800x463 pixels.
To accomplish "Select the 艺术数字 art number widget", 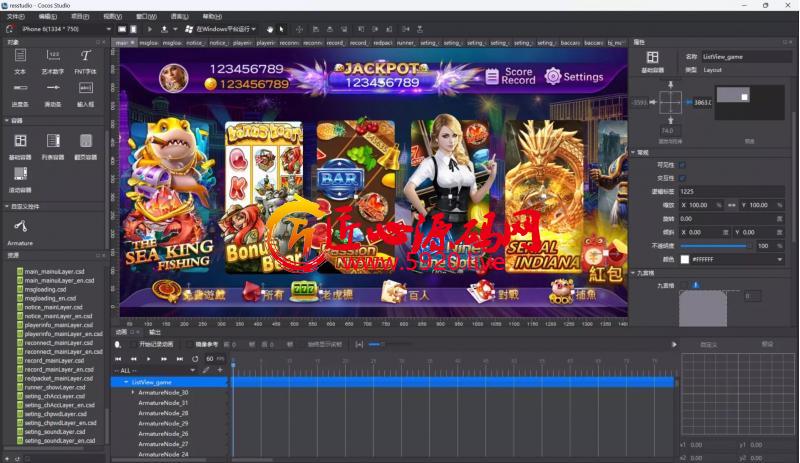I will click(53, 55).
